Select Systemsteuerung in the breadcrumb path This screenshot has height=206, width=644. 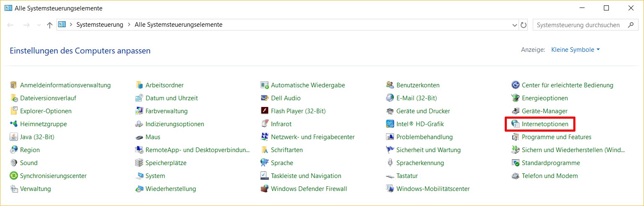click(x=100, y=25)
